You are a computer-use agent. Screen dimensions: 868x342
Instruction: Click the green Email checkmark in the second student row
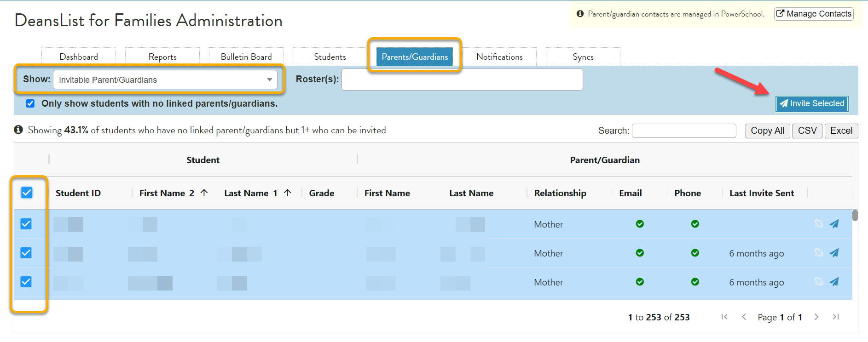640,253
